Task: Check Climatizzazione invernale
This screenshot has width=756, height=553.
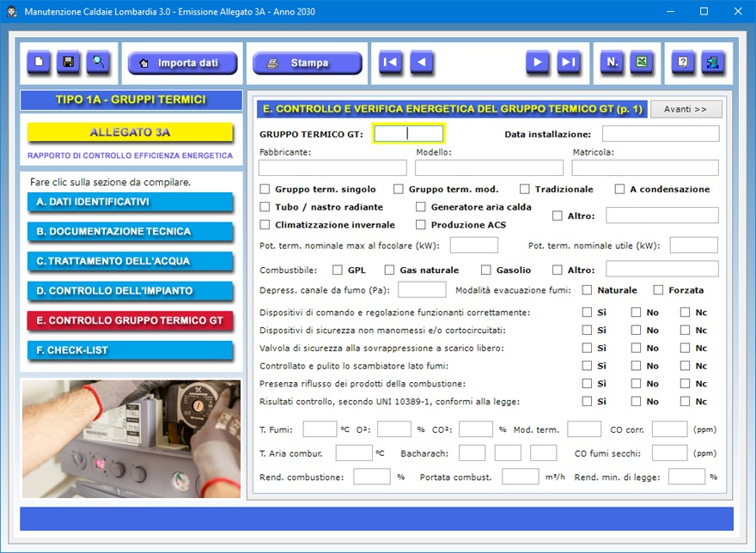Action: (265, 225)
